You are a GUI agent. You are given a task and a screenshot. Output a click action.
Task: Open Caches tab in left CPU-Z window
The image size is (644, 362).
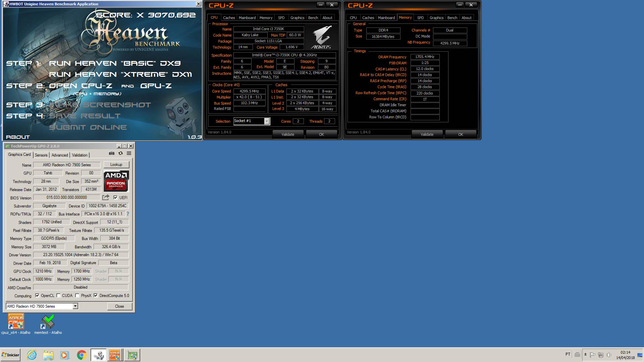pyautogui.click(x=229, y=18)
